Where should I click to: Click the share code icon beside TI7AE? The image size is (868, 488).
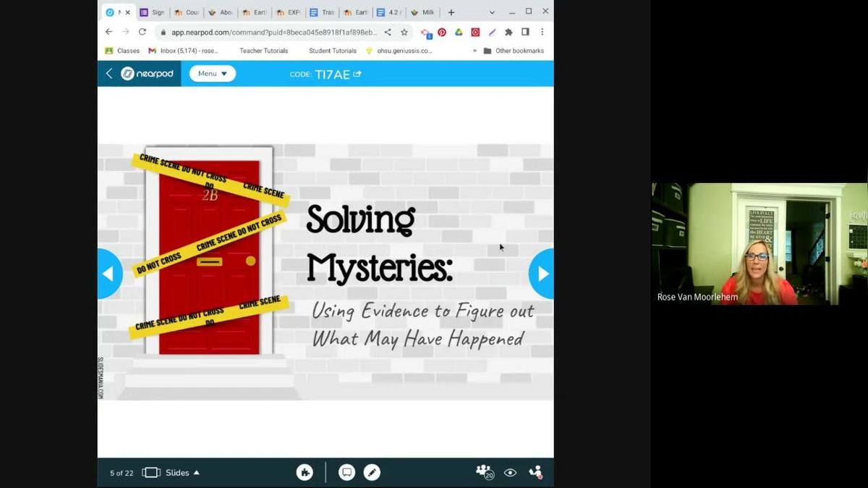pyautogui.click(x=357, y=74)
